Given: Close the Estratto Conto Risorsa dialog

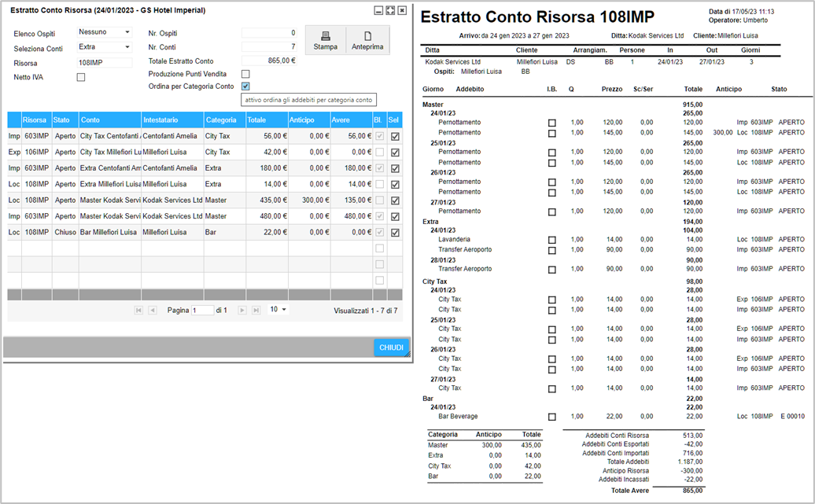Looking at the screenshot, I should tap(402, 10).
